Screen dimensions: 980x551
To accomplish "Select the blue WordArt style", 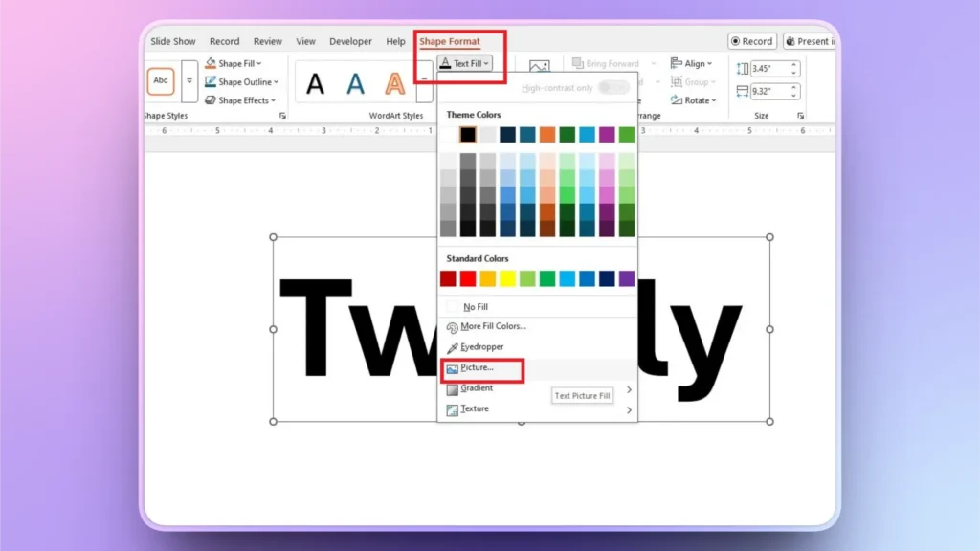I will click(x=355, y=83).
